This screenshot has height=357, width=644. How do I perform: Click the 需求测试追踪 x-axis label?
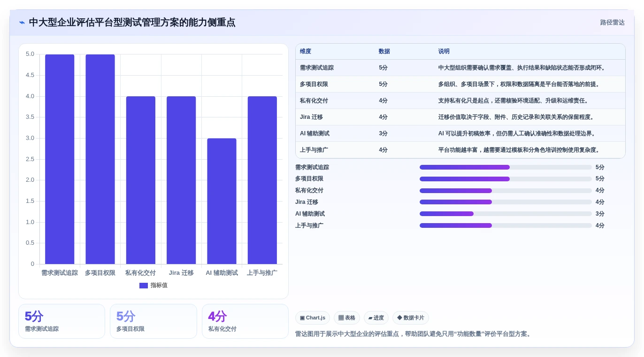coord(60,273)
